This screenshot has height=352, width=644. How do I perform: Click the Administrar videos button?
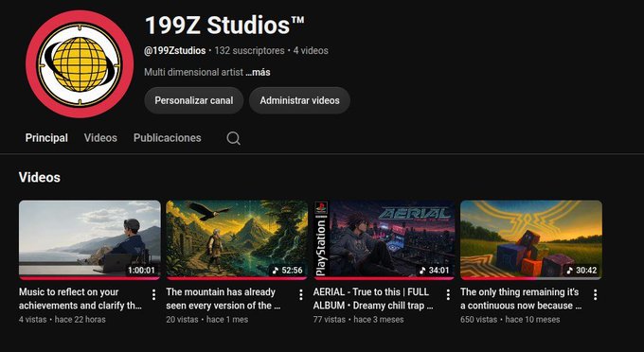(299, 100)
